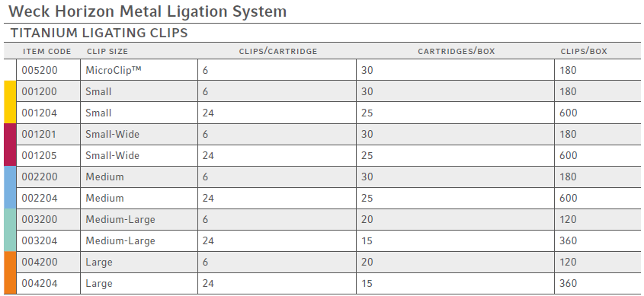
Task: Click item code 001205 Small-Wide row
Action: [328, 156]
